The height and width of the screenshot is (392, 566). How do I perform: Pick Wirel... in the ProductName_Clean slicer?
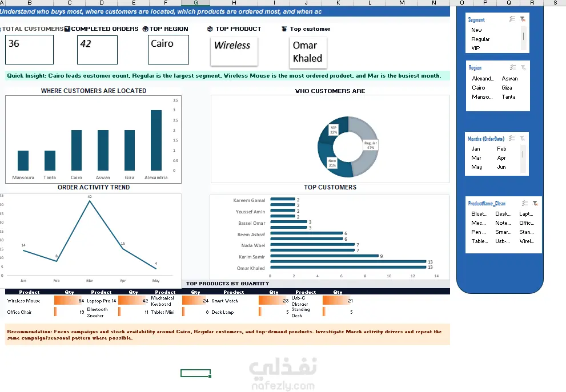(527, 241)
